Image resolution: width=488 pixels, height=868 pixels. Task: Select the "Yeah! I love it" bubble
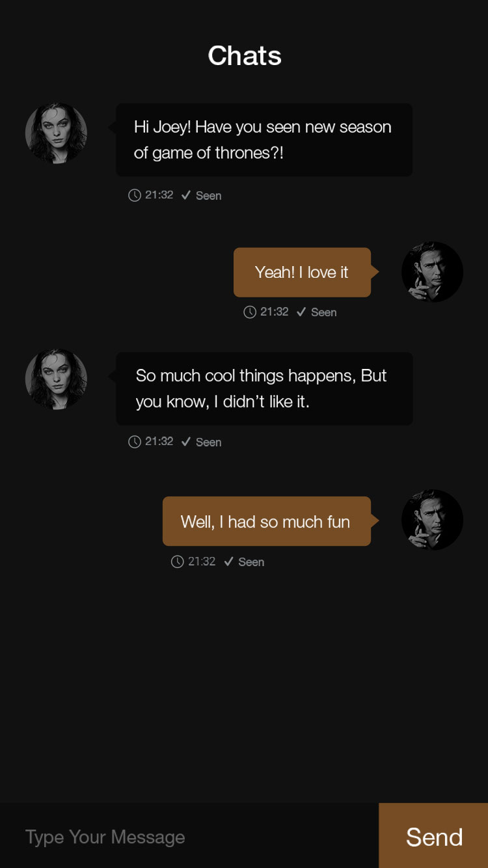[x=302, y=272]
